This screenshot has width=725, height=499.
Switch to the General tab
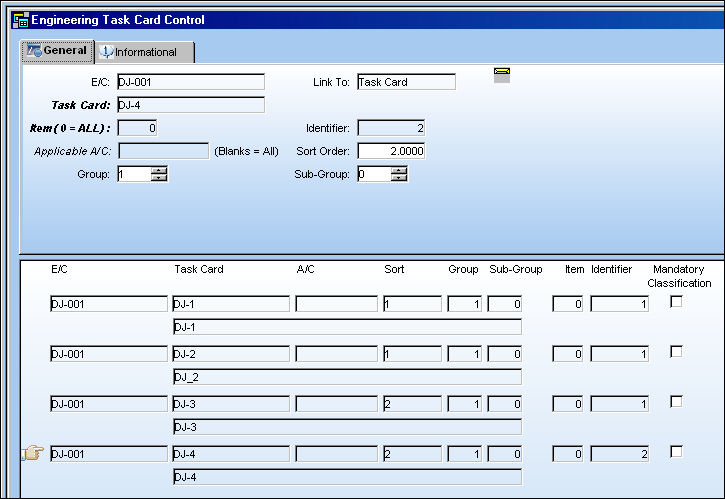click(x=57, y=51)
